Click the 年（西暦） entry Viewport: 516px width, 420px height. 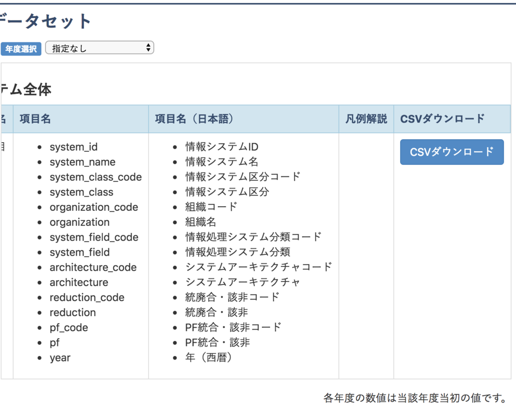[x=208, y=357]
